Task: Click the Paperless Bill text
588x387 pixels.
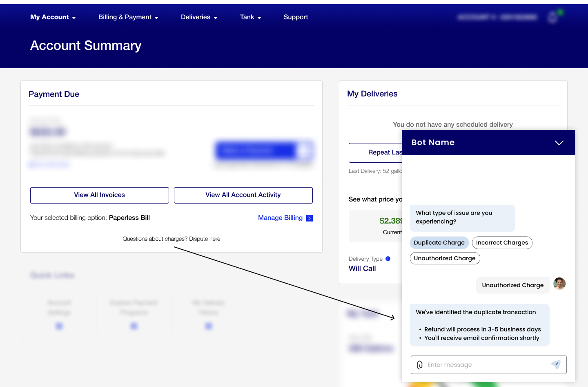Action: (x=129, y=218)
